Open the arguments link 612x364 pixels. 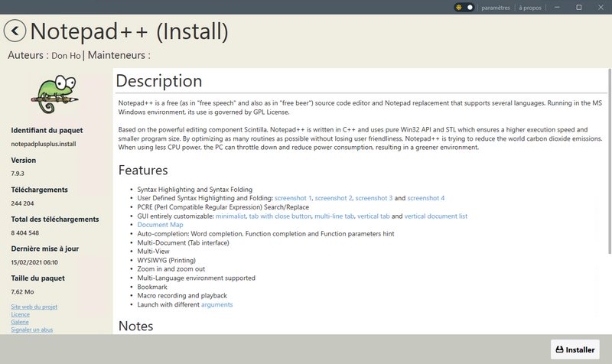pos(216,304)
